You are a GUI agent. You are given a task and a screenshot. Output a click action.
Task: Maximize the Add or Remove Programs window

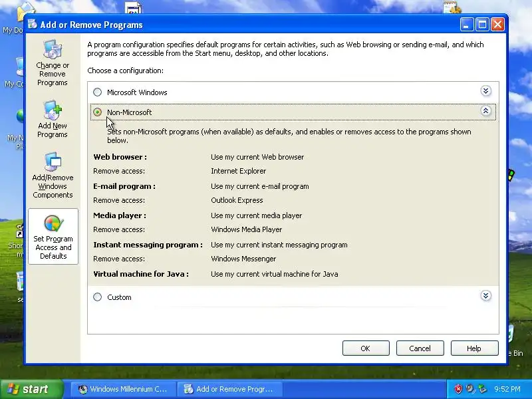pyautogui.click(x=482, y=25)
